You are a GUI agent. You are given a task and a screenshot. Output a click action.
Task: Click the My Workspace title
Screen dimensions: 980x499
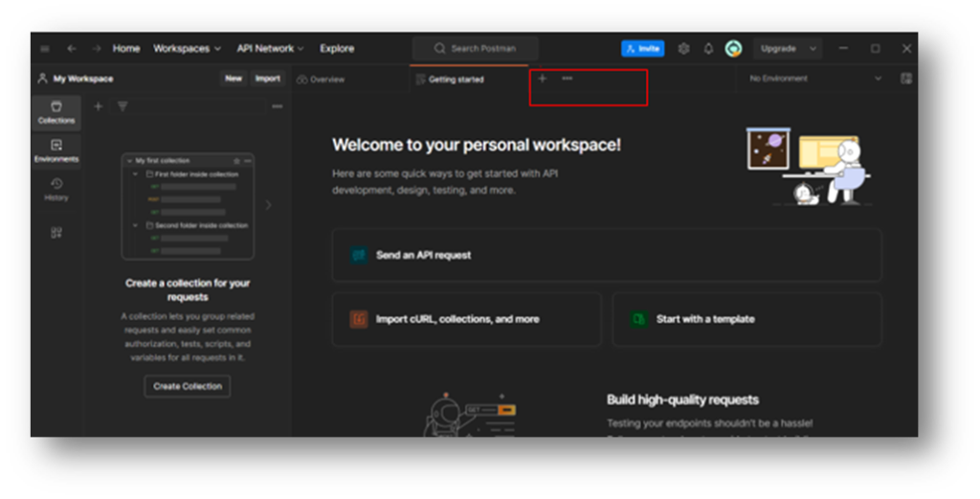coord(83,79)
